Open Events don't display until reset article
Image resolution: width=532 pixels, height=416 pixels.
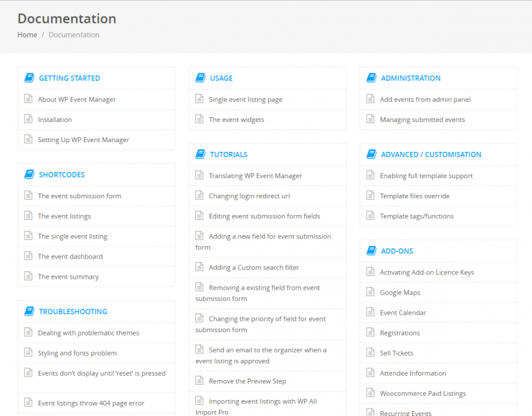(x=102, y=373)
